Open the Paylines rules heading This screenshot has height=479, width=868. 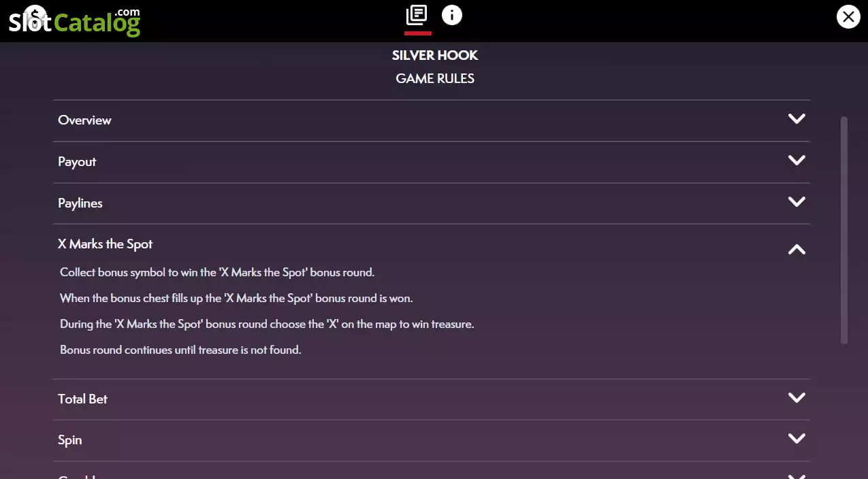point(80,203)
